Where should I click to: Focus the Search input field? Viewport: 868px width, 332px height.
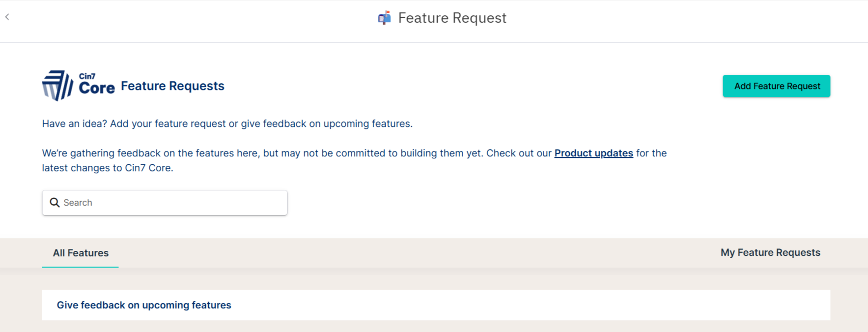(165, 203)
